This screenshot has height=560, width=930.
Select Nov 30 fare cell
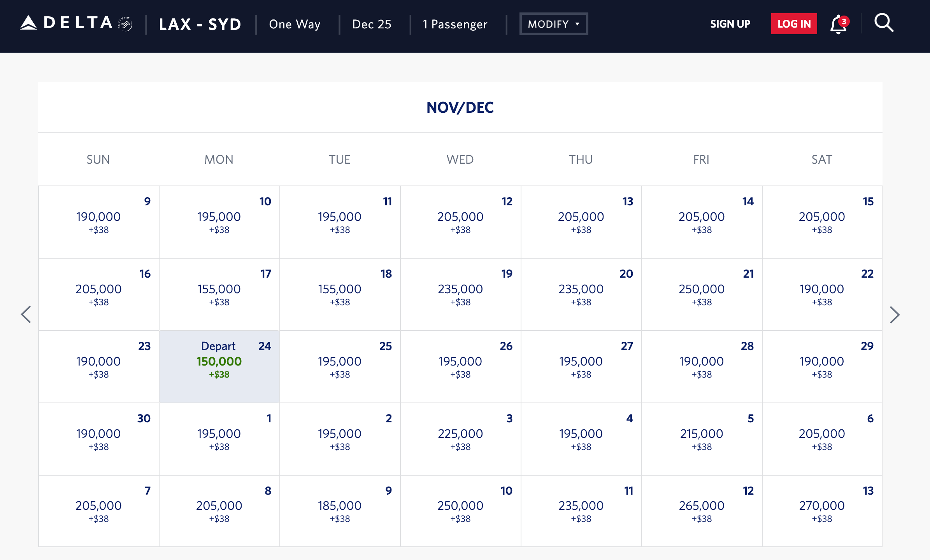(99, 439)
